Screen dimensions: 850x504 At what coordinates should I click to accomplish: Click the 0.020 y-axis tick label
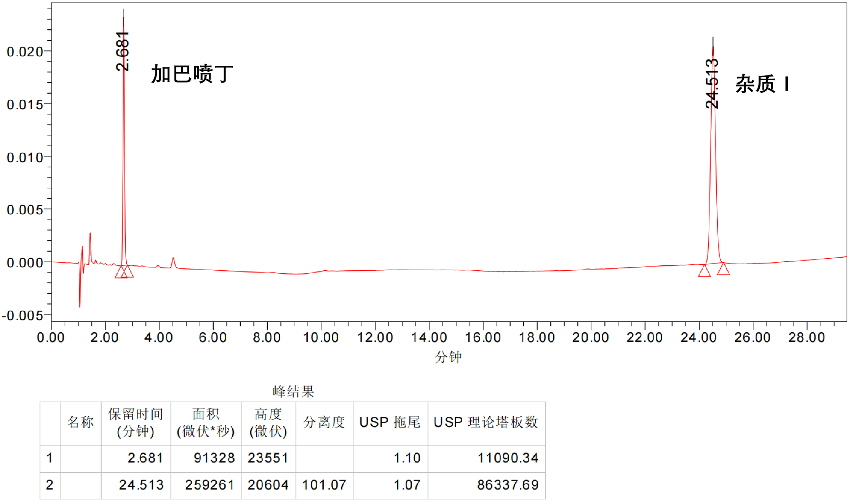[x=25, y=52]
